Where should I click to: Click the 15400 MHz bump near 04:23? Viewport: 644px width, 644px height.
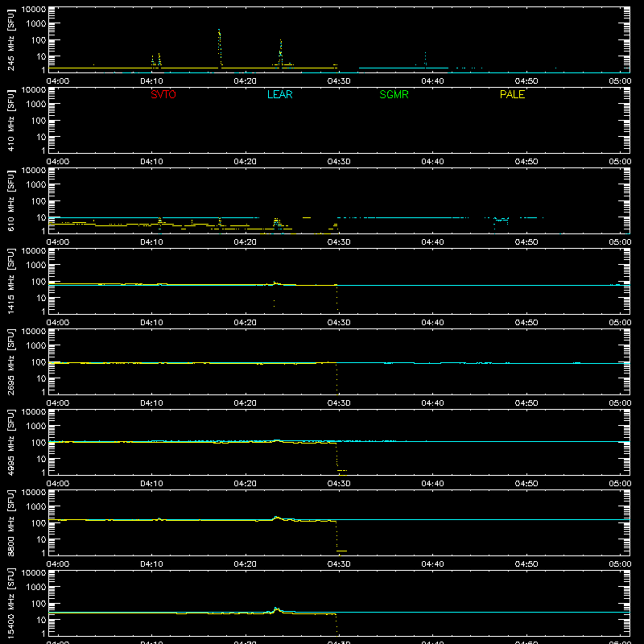(276, 610)
